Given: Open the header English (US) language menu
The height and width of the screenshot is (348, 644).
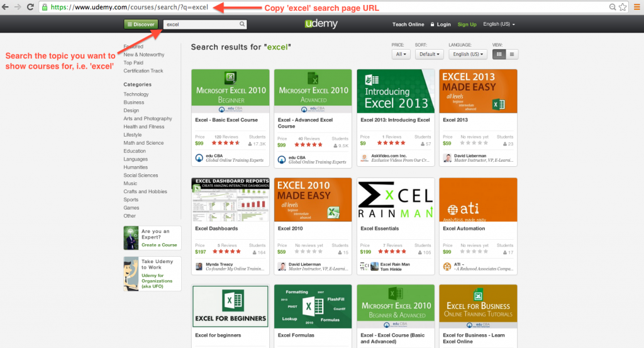Looking at the screenshot, I should (499, 25).
